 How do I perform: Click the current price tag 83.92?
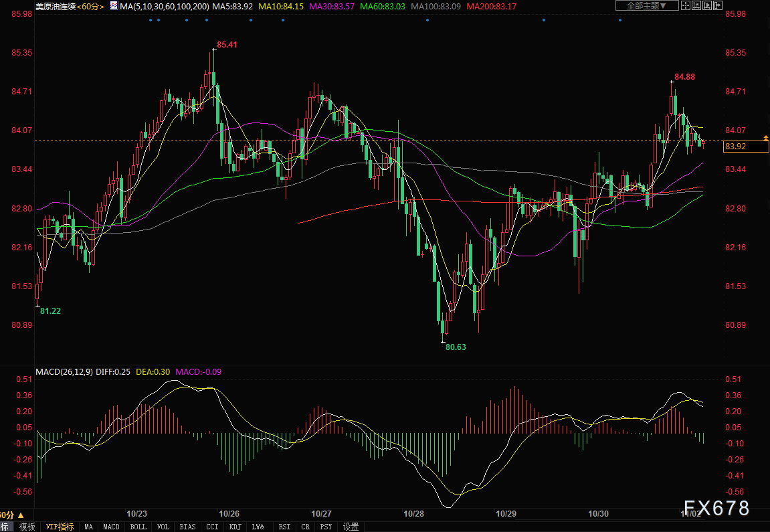(746, 147)
